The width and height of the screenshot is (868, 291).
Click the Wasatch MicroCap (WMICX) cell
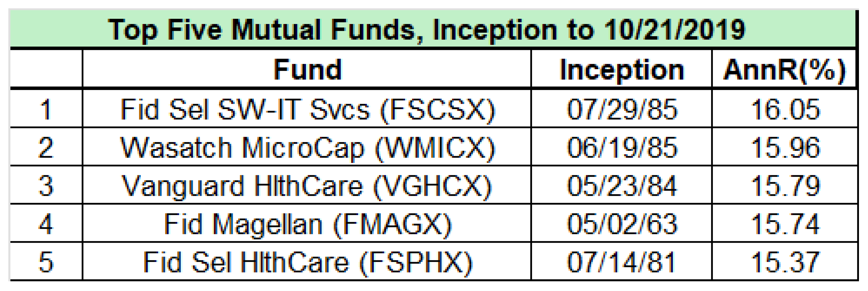[x=307, y=148]
